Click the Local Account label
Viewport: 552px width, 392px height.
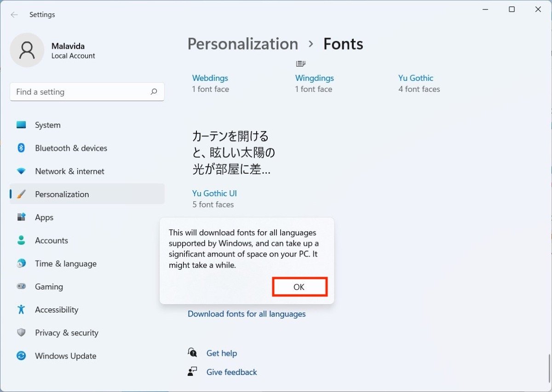click(73, 56)
